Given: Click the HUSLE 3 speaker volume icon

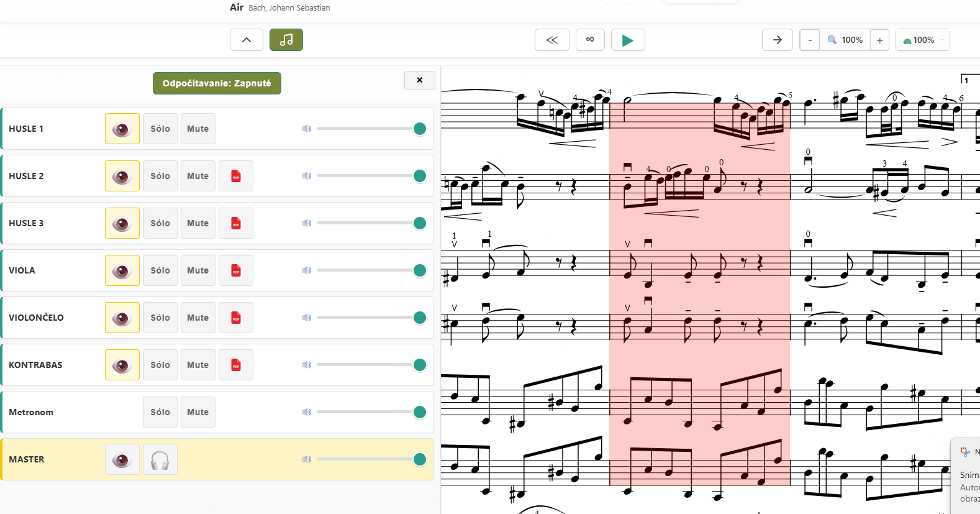Looking at the screenshot, I should point(307,223).
